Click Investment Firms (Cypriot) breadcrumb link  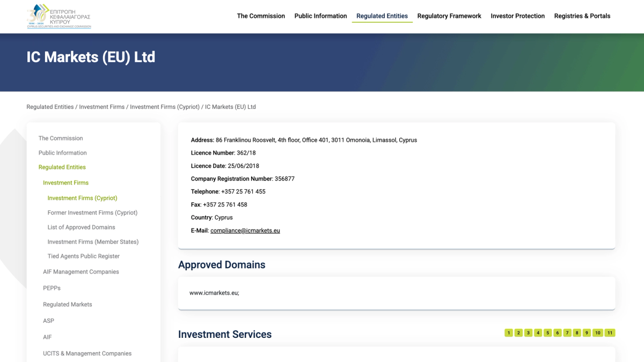click(x=165, y=107)
